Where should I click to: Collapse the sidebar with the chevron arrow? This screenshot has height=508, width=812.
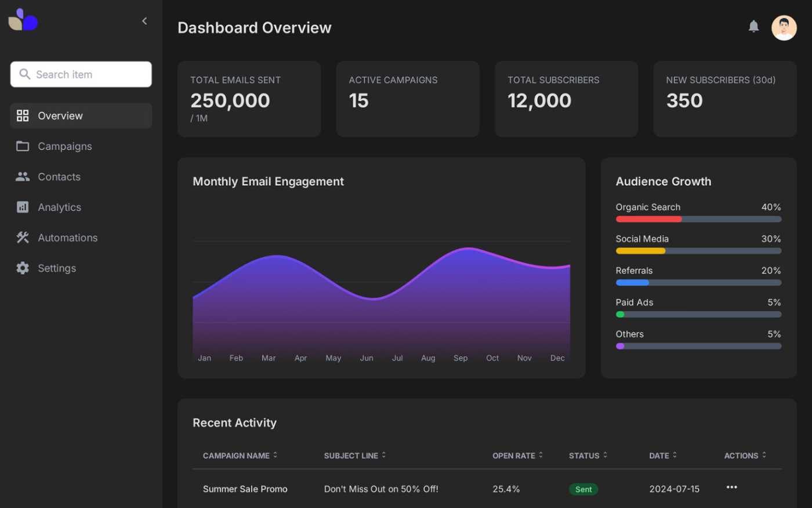pyautogui.click(x=144, y=21)
